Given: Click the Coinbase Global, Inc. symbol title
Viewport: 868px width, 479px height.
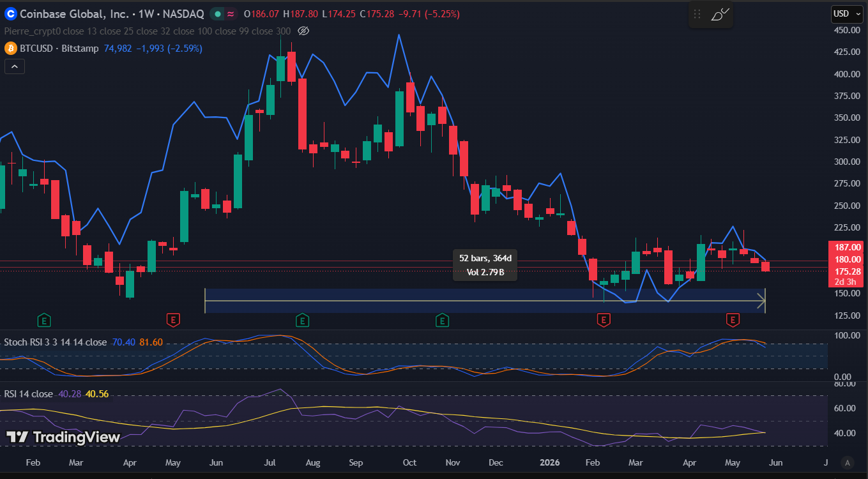Looking at the screenshot, I should tap(72, 13).
